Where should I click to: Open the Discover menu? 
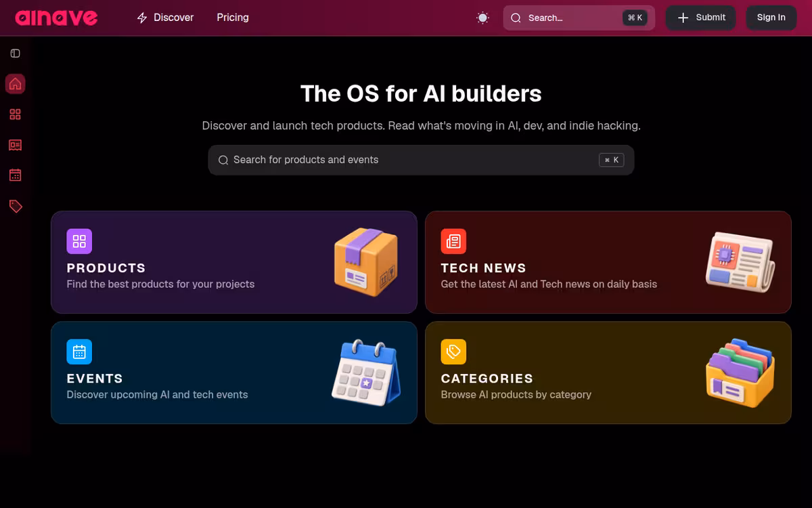tap(165, 18)
